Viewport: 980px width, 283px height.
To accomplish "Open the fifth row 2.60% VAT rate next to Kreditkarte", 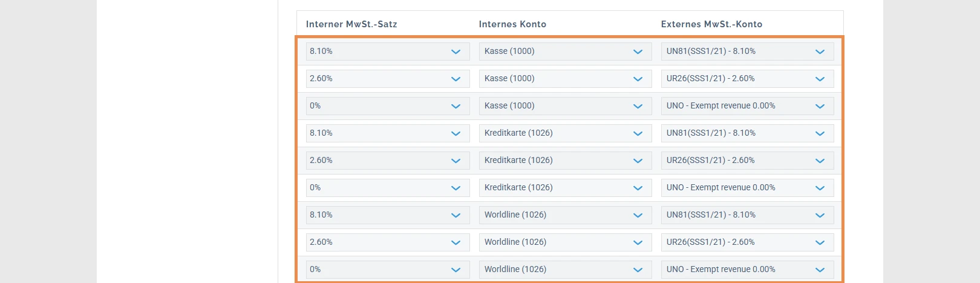I will [388, 161].
